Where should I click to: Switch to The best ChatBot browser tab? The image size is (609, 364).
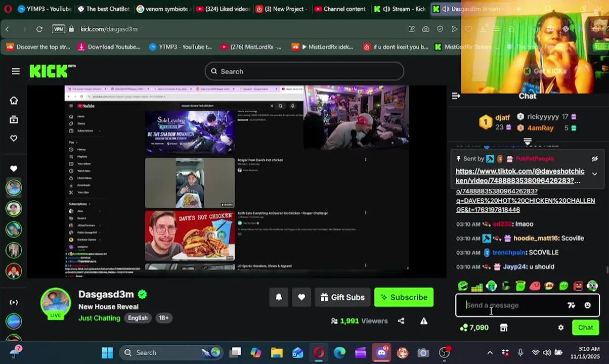coord(104,9)
